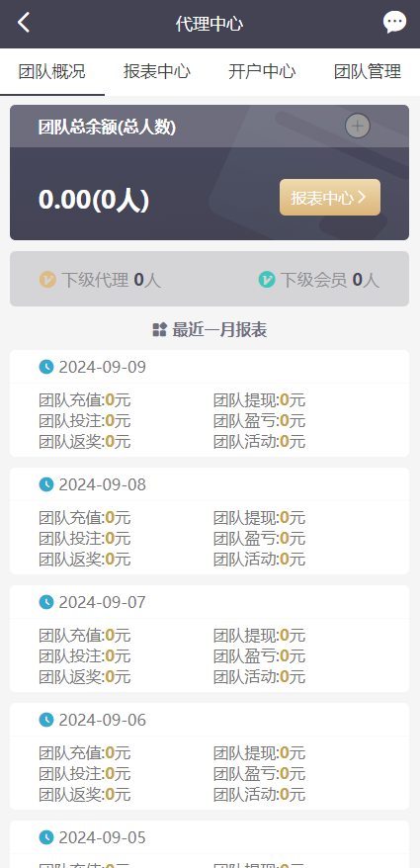Click clock icon next to 2024-09-06
The width and height of the screenshot is (420, 868).
tap(46, 720)
